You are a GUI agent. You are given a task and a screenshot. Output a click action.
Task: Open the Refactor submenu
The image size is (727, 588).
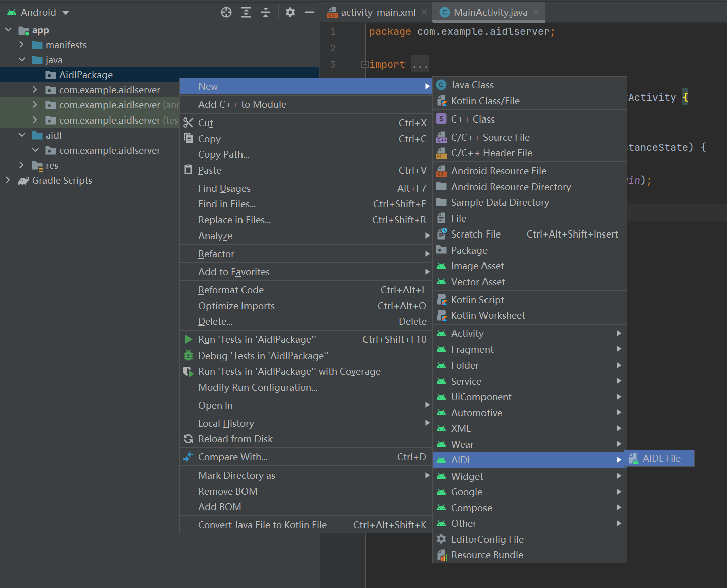click(306, 254)
